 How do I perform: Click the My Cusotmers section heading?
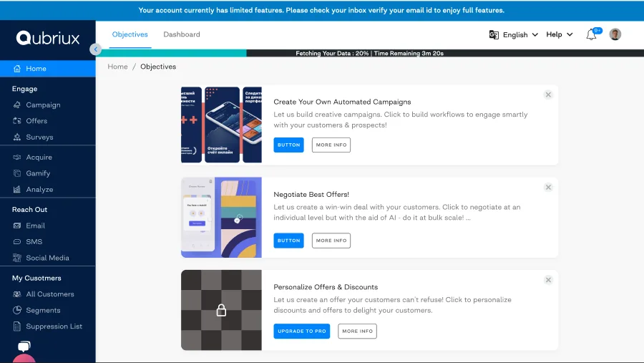tap(36, 278)
